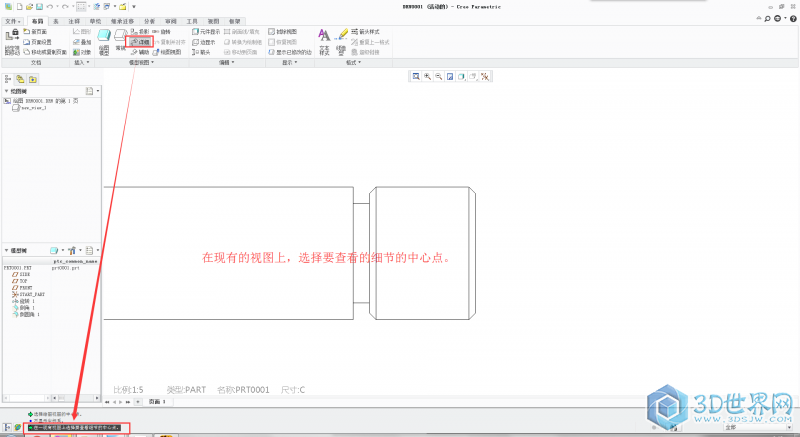Expand the 模型视图 ribbon group
The width and height of the screenshot is (800, 437).
(x=141, y=62)
